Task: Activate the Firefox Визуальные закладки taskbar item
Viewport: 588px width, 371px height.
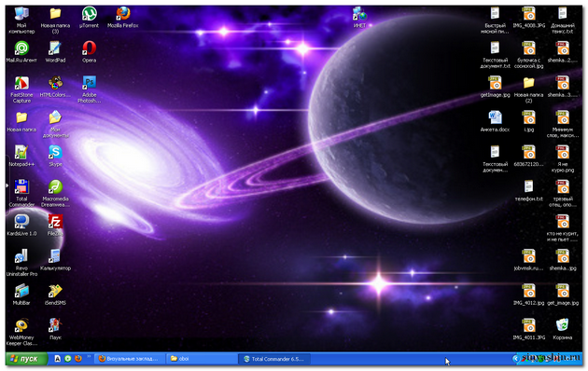Action: click(x=129, y=359)
